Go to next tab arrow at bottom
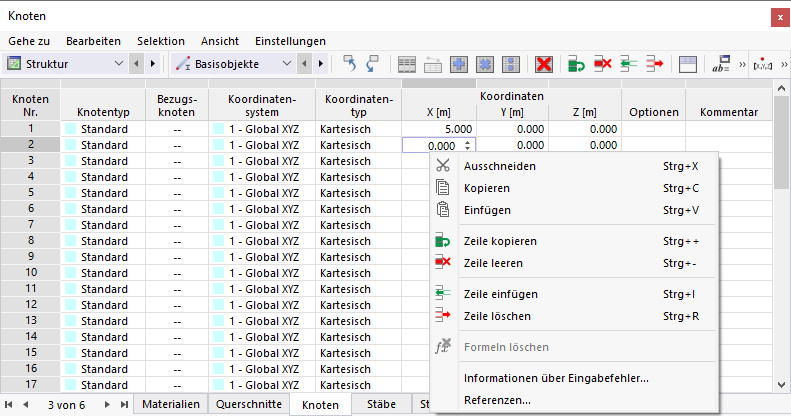 coord(106,404)
